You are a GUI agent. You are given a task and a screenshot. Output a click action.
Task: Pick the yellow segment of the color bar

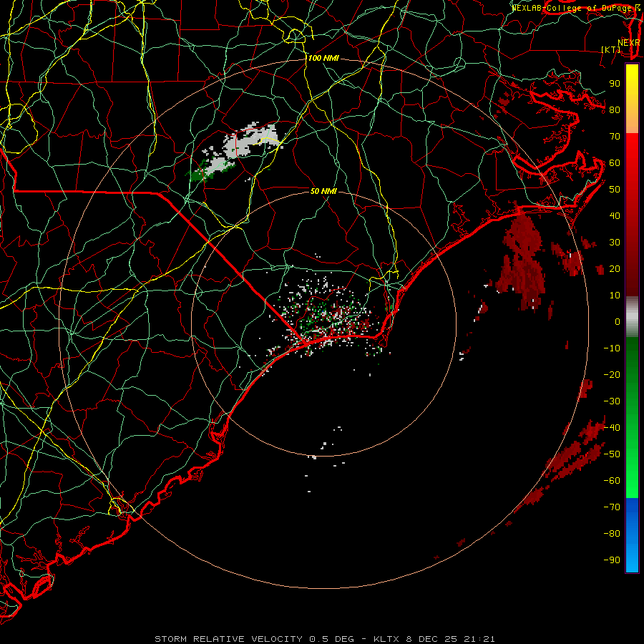(x=632, y=99)
